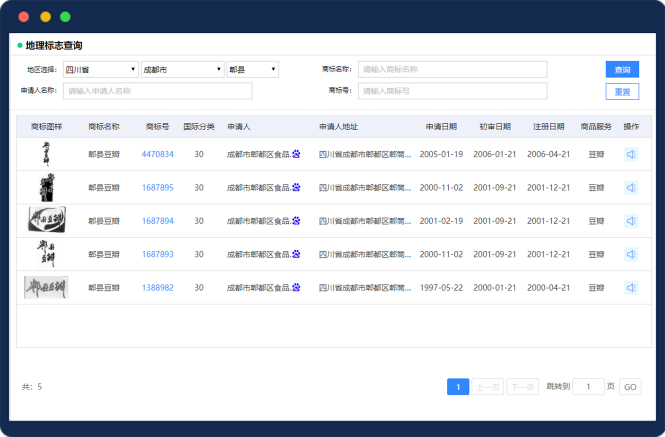Click the 注册日期 column header
665x437 pixels.
[x=549, y=126]
